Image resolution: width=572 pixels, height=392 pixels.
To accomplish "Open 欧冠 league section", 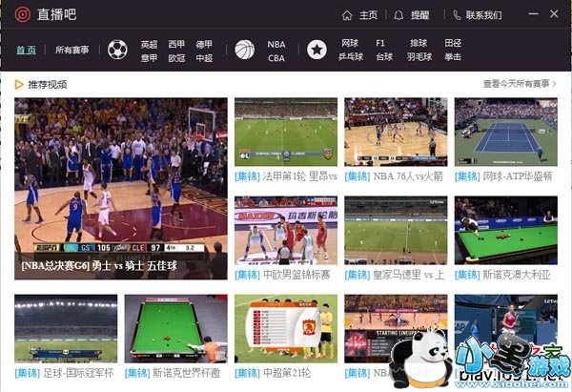I will (x=176, y=57).
